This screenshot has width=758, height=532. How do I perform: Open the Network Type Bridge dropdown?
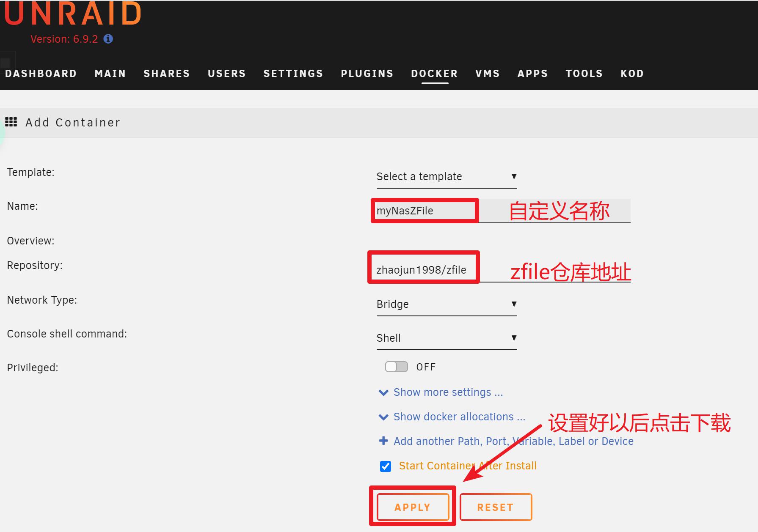[x=447, y=304]
